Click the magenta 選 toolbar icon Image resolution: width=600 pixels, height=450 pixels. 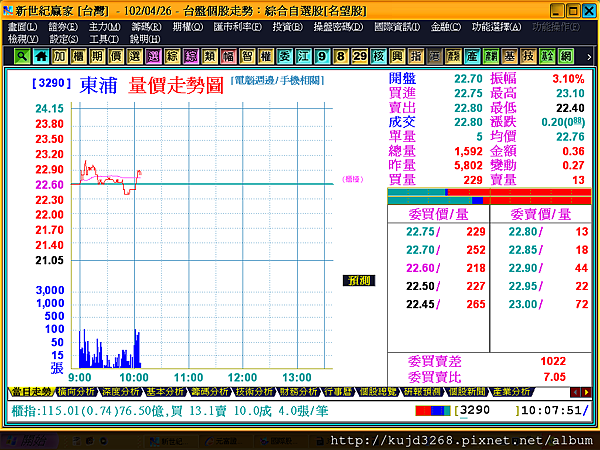(153, 56)
